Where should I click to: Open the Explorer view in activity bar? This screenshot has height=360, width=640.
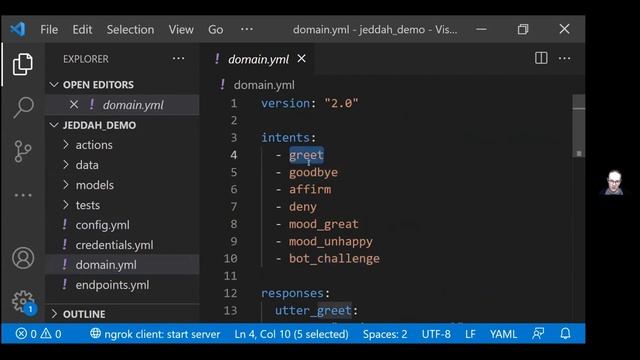click(x=22, y=64)
